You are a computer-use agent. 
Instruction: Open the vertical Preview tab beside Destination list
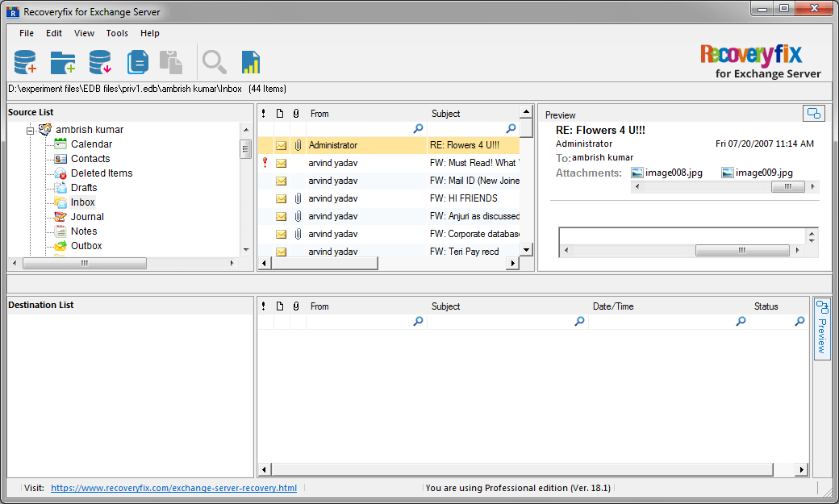click(x=822, y=329)
